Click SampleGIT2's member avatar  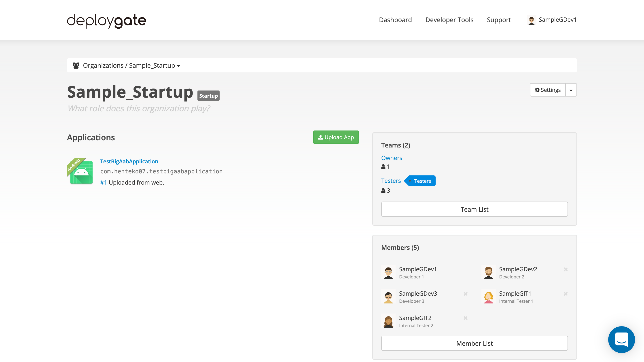point(388,321)
